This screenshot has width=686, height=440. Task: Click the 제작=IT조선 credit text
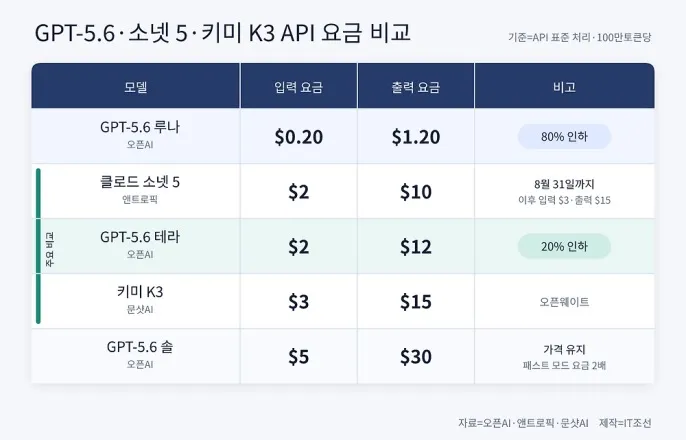[x=625, y=423]
